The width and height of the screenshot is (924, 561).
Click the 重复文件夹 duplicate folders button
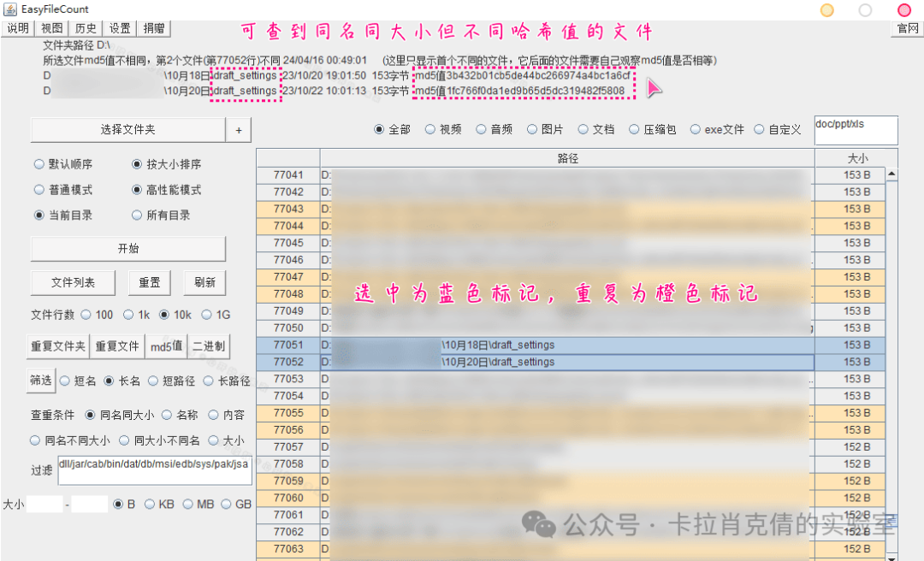tap(56, 345)
